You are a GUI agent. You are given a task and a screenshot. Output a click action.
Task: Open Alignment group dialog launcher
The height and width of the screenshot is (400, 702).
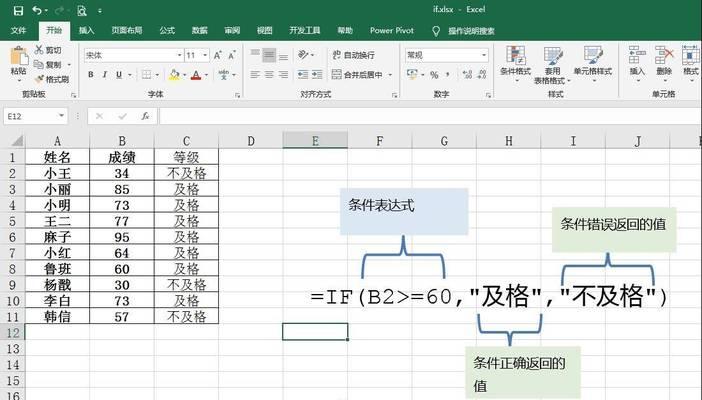pyautogui.click(x=394, y=95)
